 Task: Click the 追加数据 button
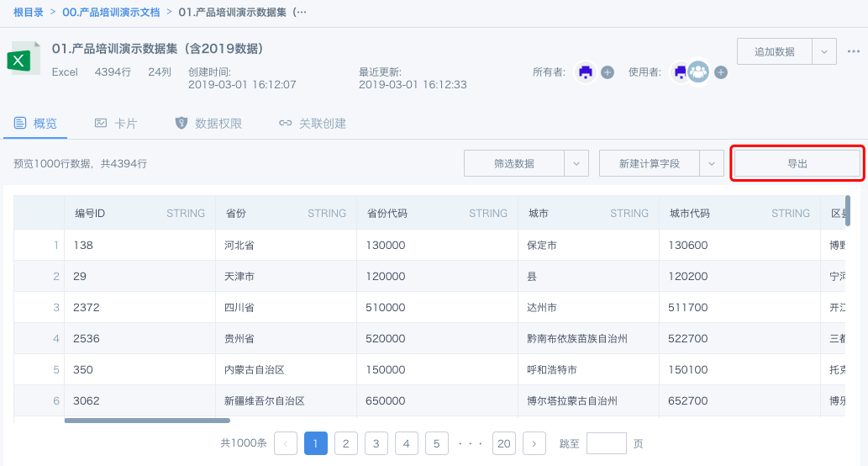[x=774, y=51]
